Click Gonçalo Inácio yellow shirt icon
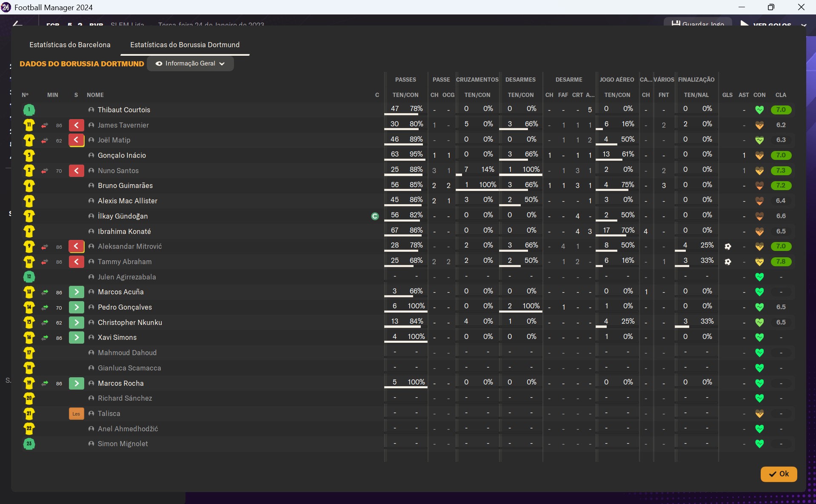Viewport: 816px width, 504px height. tap(29, 155)
